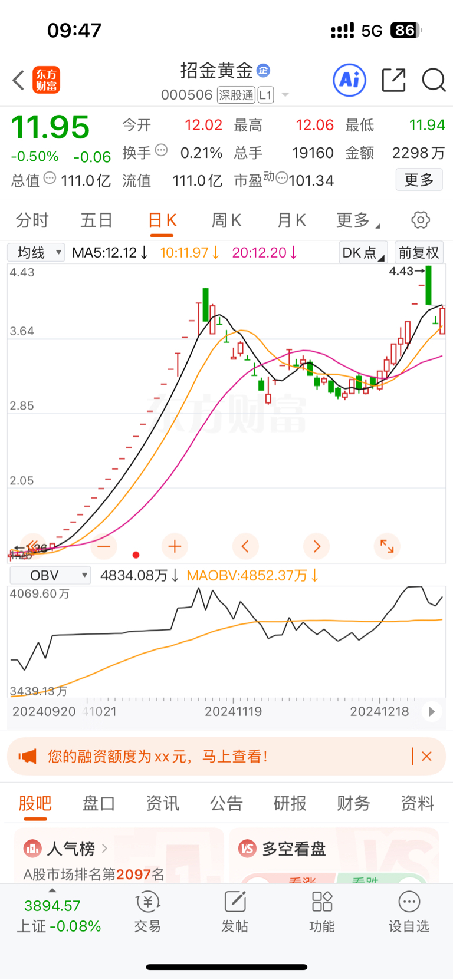Open the 盘口 tab
The width and height of the screenshot is (453, 980).
[99, 803]
